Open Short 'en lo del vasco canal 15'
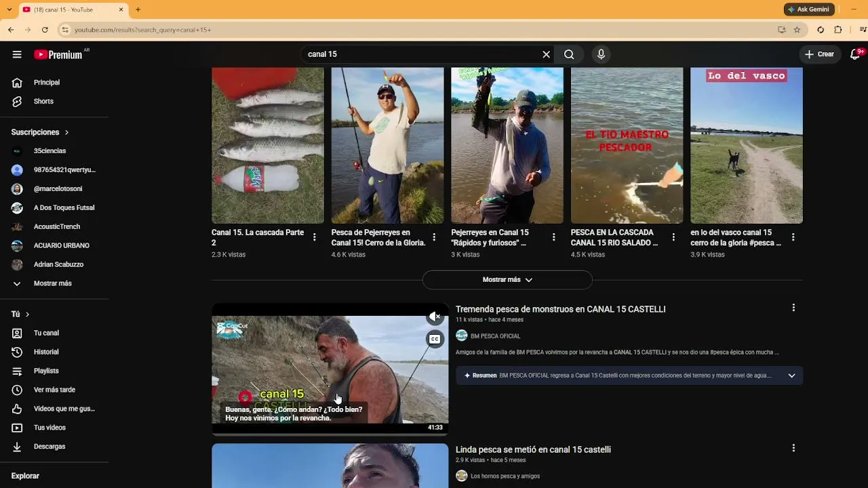 [747, 145]
